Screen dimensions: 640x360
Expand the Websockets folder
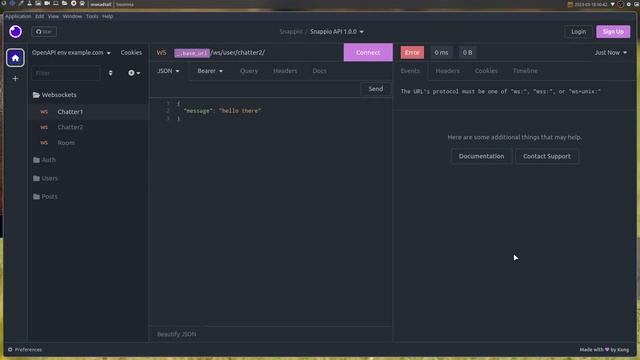(x=59, y=95)
